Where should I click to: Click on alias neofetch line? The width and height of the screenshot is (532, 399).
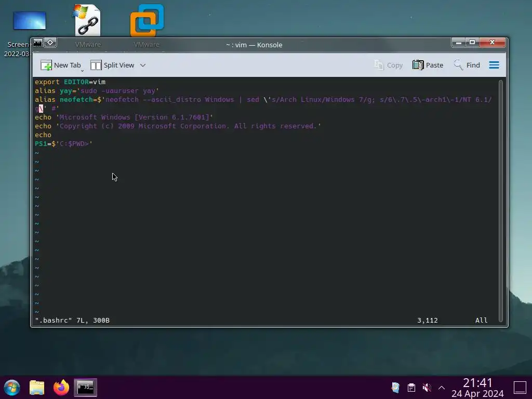(x=263, y=104)
